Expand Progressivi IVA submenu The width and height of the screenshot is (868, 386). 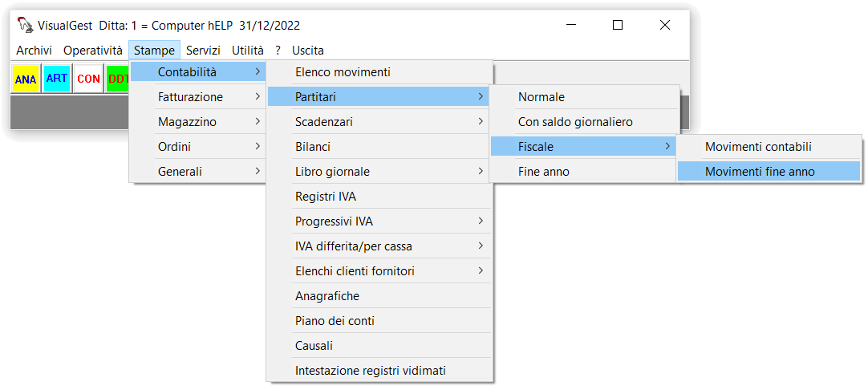(379, 221)
